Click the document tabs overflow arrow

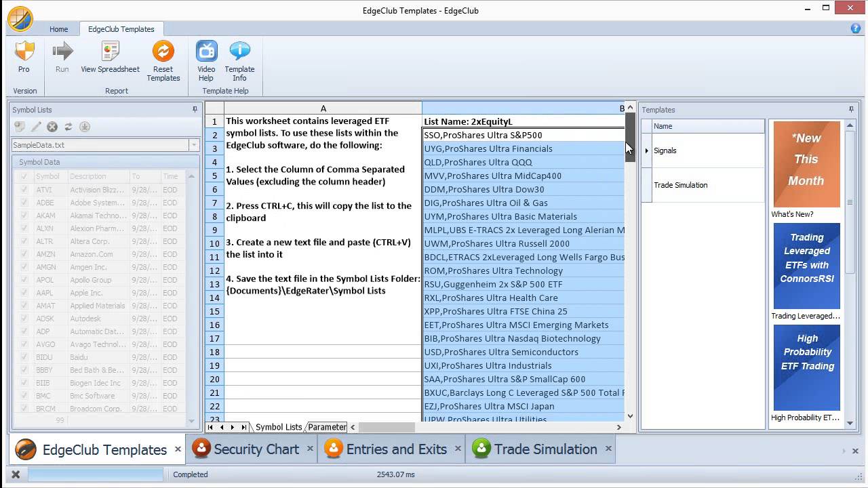coord(844,451)
